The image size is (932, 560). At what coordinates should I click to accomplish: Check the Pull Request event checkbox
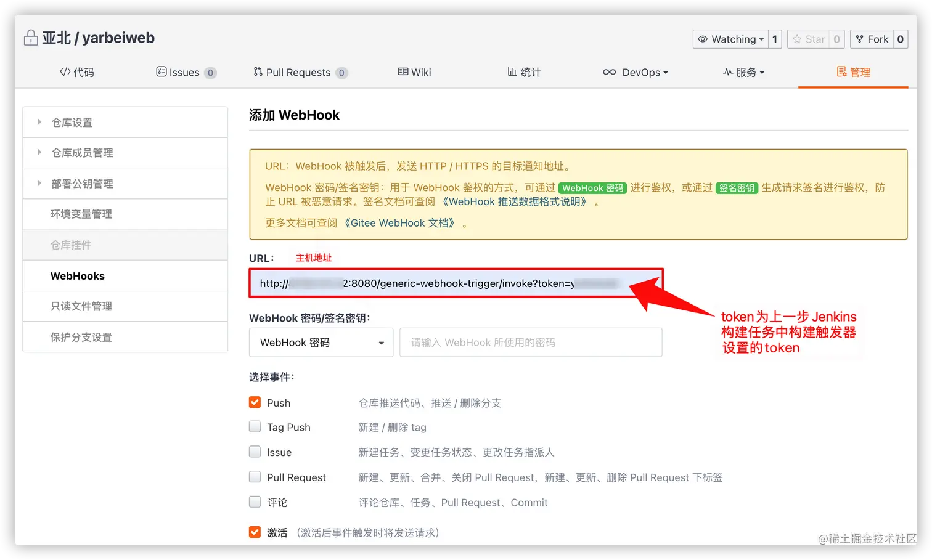(255, 476)
